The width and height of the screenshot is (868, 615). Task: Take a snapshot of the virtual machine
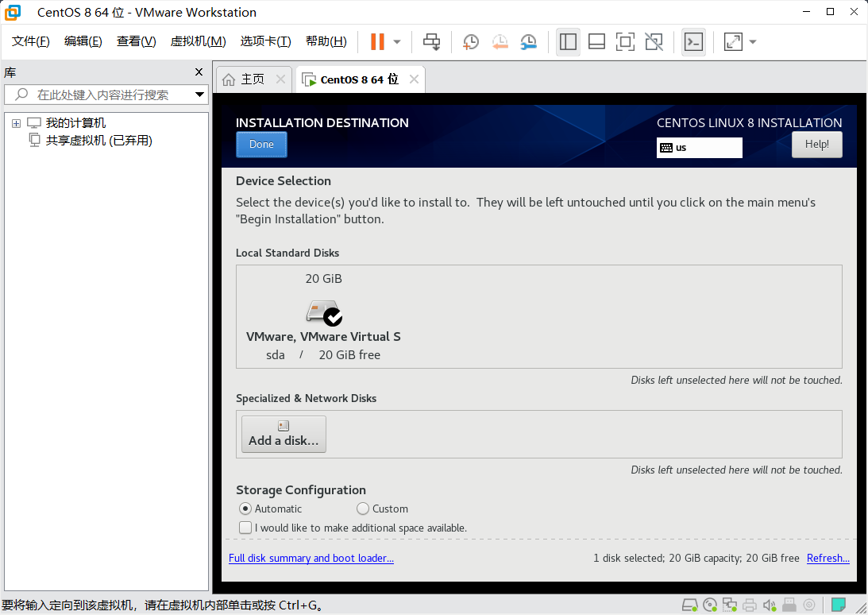pyautogui.click(x=471, y=41)
